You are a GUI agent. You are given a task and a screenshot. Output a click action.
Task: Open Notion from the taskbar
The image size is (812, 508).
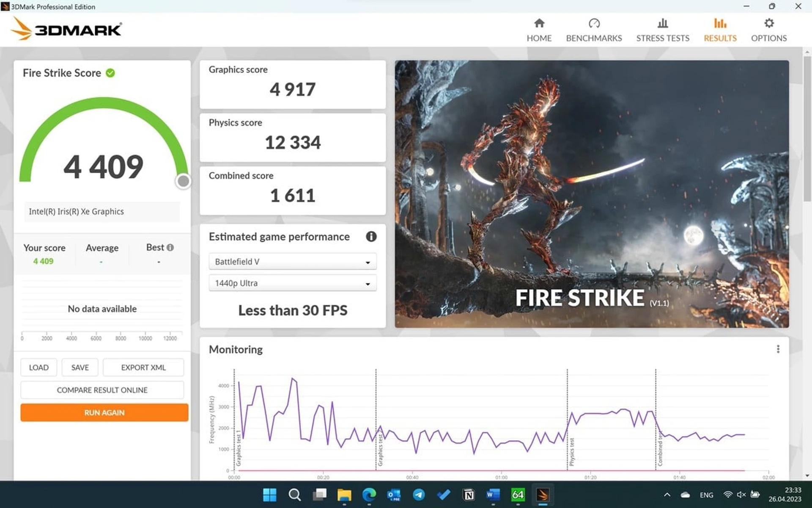[469, 494]
